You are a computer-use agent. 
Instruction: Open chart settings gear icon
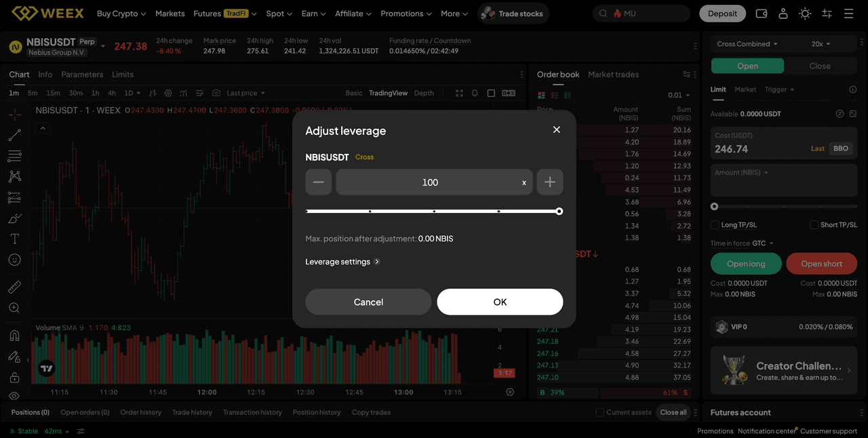tap(168, 93)
